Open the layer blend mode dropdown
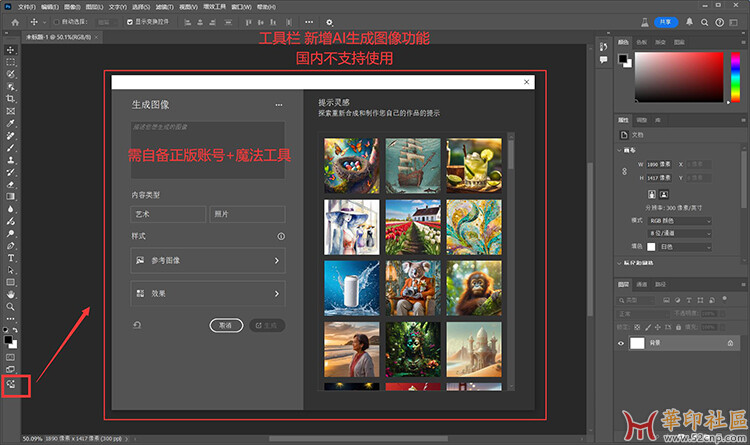The width and height of the screenshot is (750, 445). (641, 313)
